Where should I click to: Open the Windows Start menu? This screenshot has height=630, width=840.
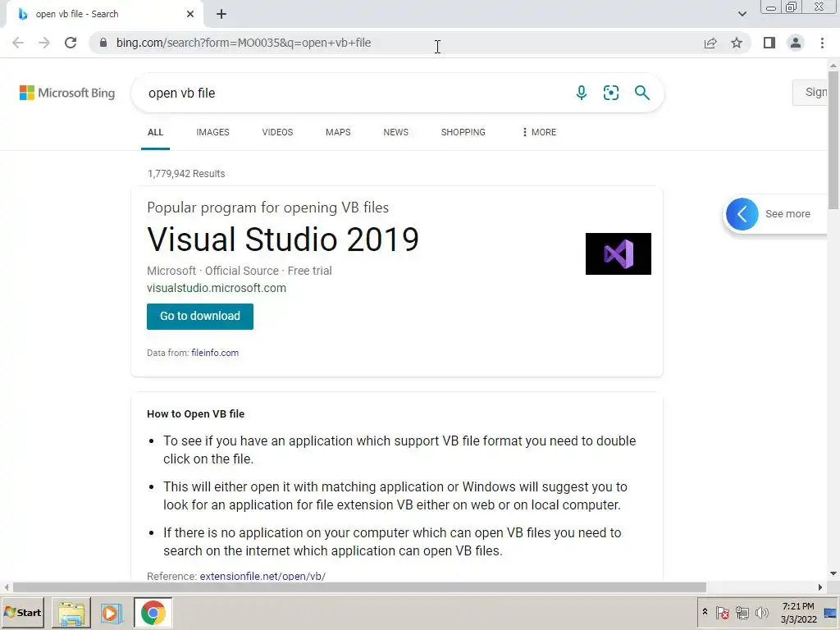(22, 612)
